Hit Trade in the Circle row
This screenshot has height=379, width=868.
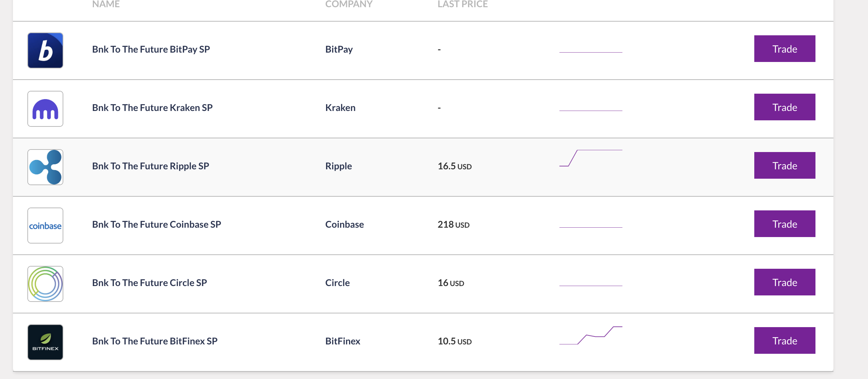pyautogui.click(x=785, y=282)
